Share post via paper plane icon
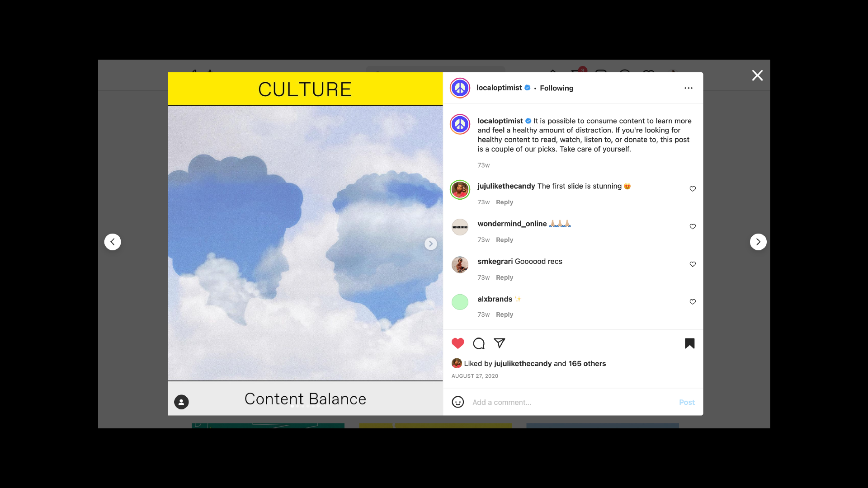 (x=499, y=343)
